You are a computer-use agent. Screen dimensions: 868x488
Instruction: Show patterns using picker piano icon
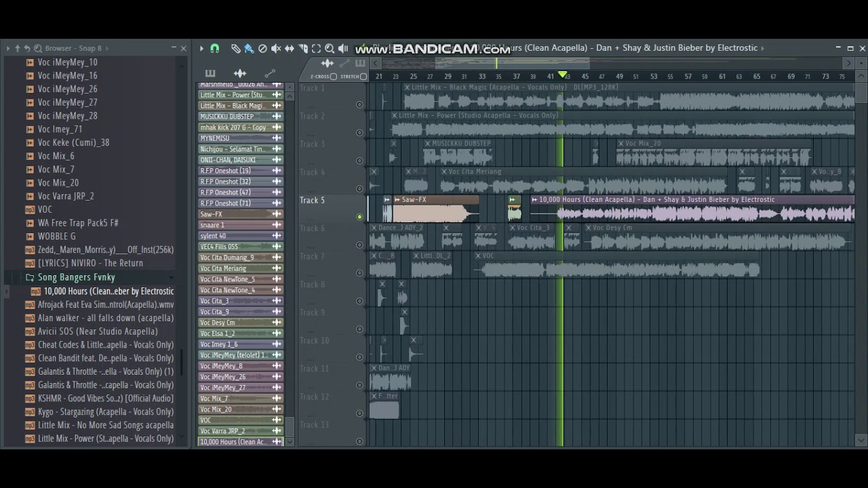pyautogui.click(x=210, y=73)
